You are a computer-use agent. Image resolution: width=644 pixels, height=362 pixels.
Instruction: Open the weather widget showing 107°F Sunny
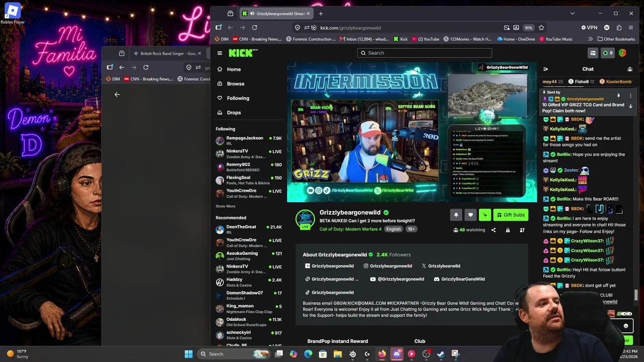(x=17, y=354)
